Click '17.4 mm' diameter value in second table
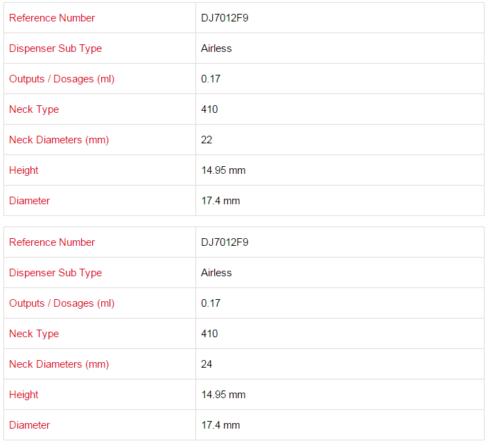The height and width of the screenshot is (448, 488). point(220,425)
